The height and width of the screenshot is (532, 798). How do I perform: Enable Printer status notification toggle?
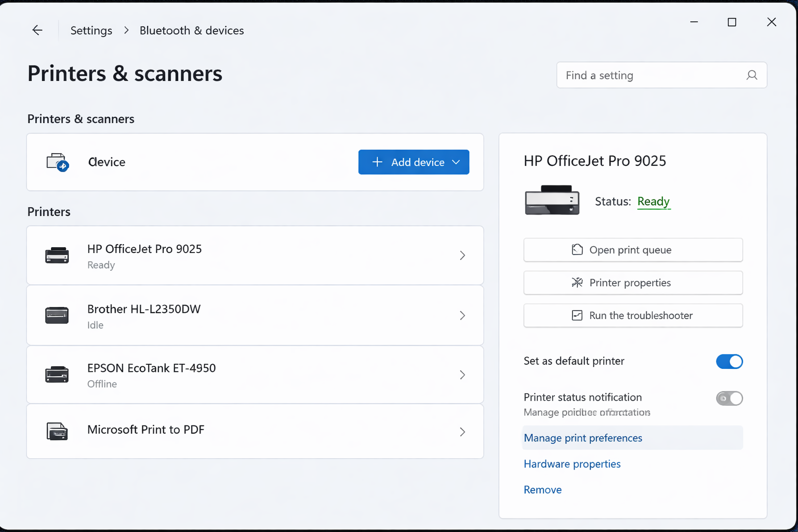(729, 398)
